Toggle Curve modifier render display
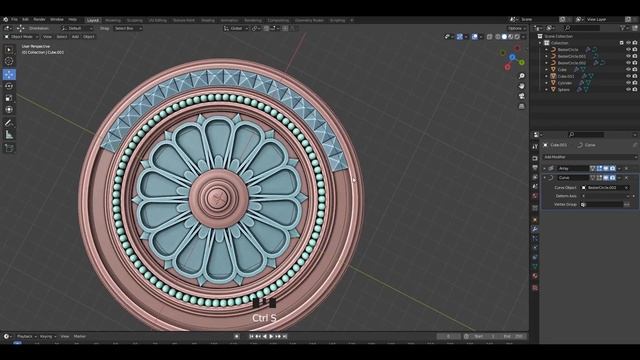Viewport: 640px width, 360px height. click(x=613, y=178)
